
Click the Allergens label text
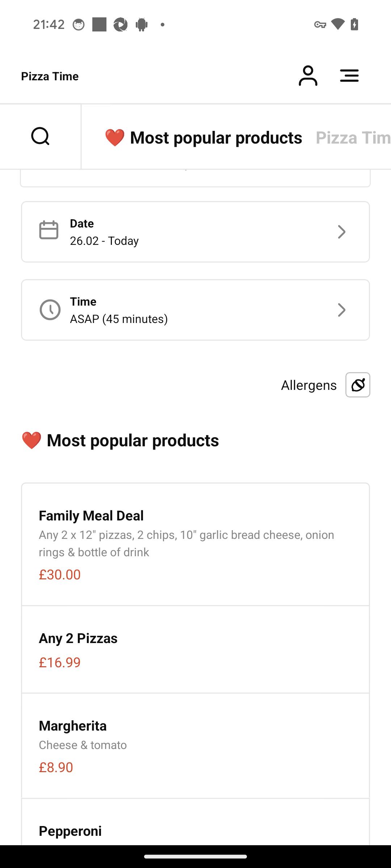coord(309,385)
